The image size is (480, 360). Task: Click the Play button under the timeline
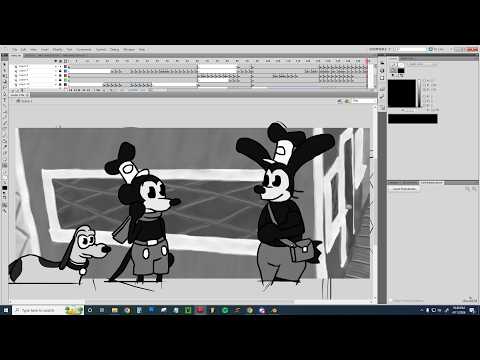click(x=79, y=90)
